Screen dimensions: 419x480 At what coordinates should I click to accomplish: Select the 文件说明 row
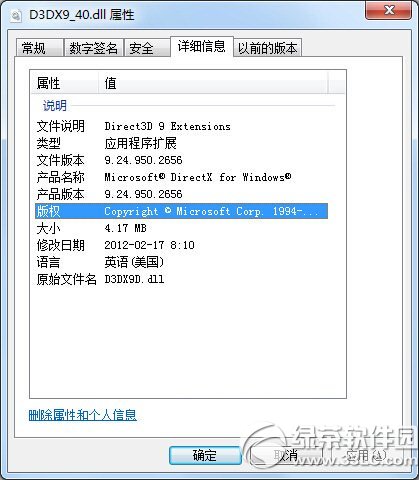pos(181,126)
